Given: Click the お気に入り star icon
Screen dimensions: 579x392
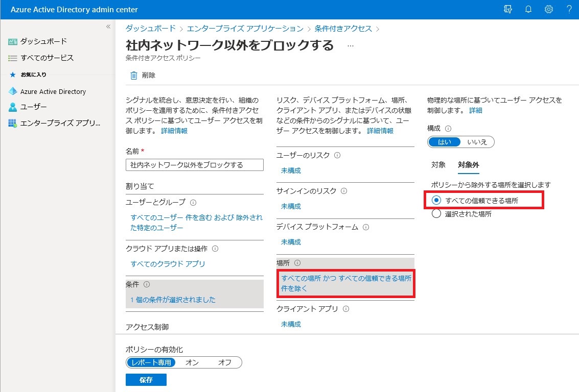Looking at the screenshot, I should click(13, 75).
